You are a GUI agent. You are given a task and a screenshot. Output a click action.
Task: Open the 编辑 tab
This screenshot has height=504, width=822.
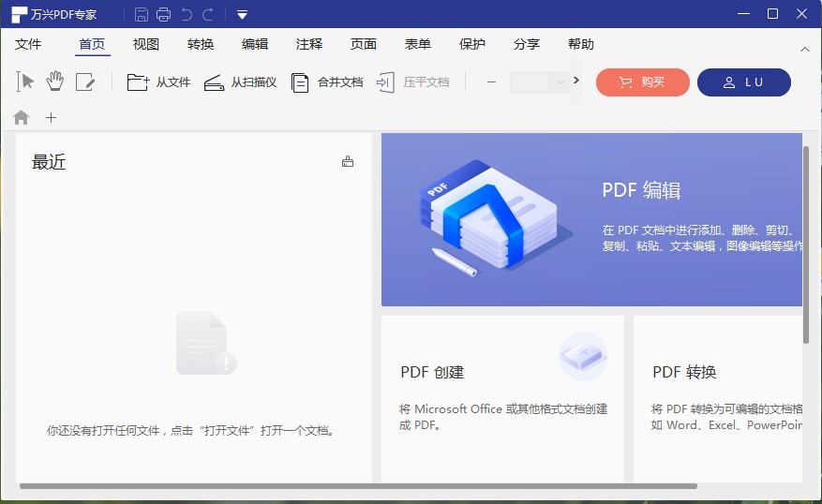255,45
